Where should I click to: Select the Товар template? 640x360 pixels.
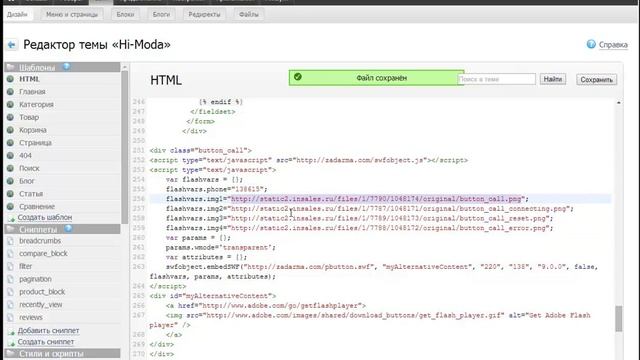[x=29, y=117]
